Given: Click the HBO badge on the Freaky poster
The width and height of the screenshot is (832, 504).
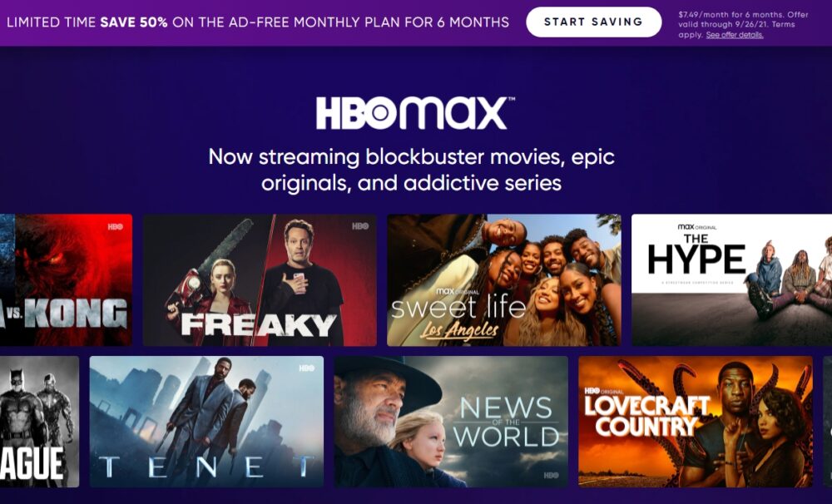Looking at the screenshot, I should [360, 226].
